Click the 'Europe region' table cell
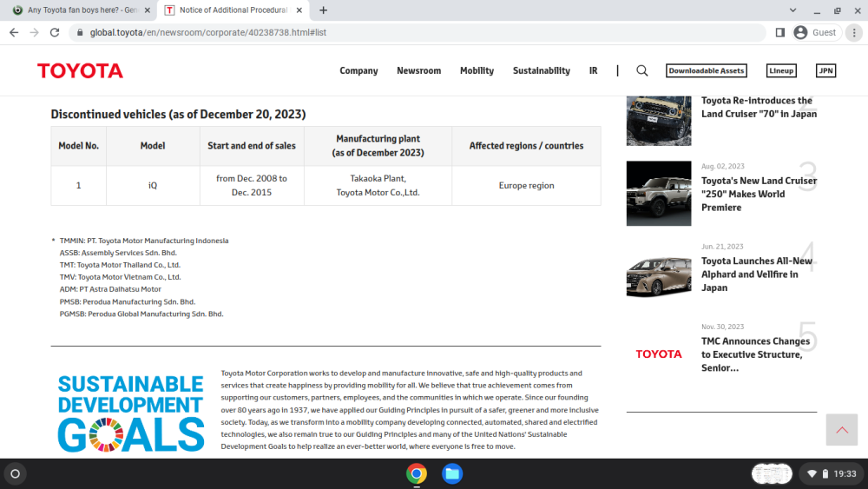Viewport: 868px width, 489px height. pyautogui.click(x=527, y=186)
